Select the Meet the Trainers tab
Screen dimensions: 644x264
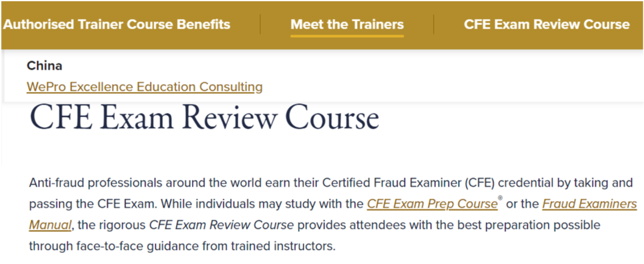[x=347, y=24]
